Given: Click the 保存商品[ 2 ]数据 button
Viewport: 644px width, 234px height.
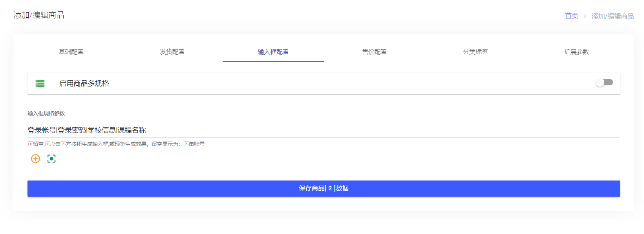Looking at the screenshot, I should click(x=324, y=188).
